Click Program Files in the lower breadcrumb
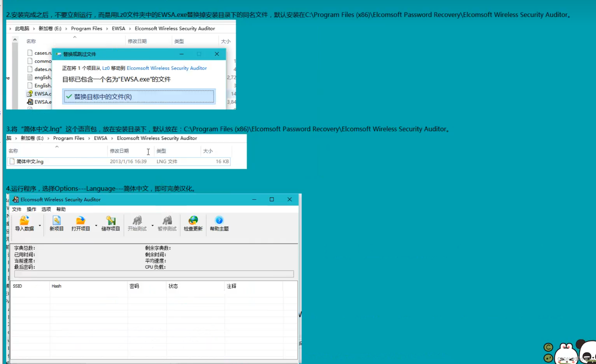596x364 pixels. coord(69,138)
